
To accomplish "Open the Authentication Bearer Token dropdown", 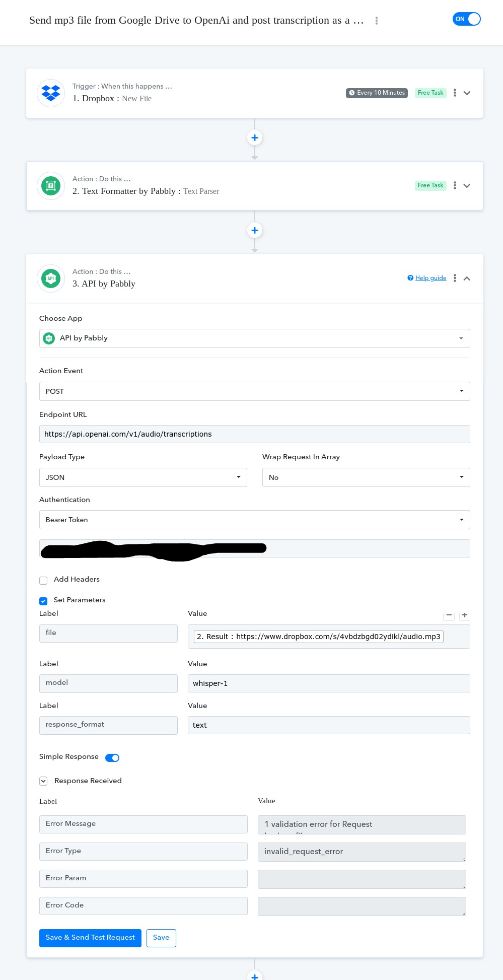I will 255,520.
